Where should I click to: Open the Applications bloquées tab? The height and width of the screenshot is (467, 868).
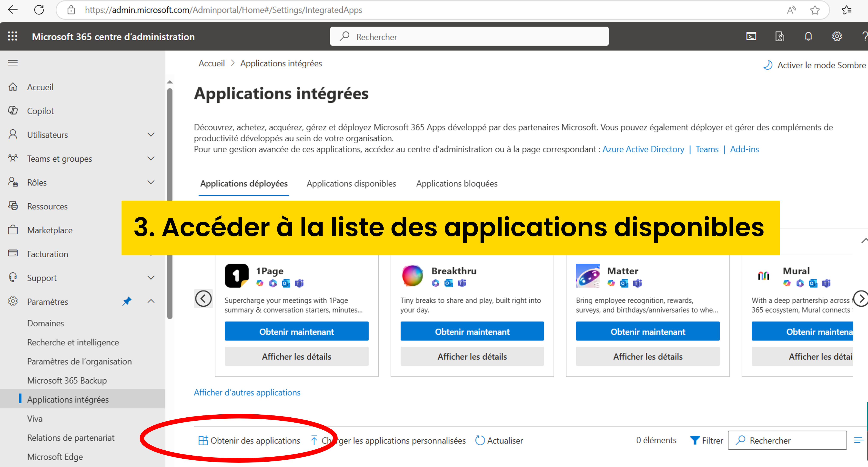(457, 183)
